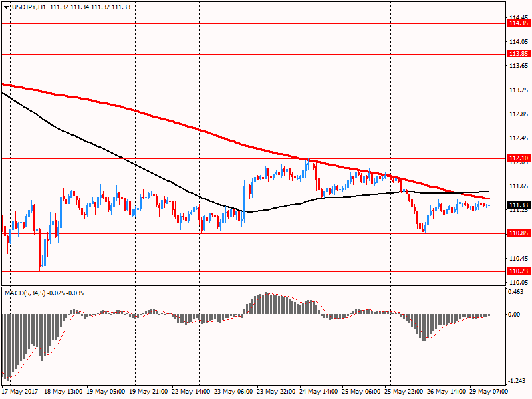
Task: Click the 19 May 05:00 time label
Action: click(106, 391)
